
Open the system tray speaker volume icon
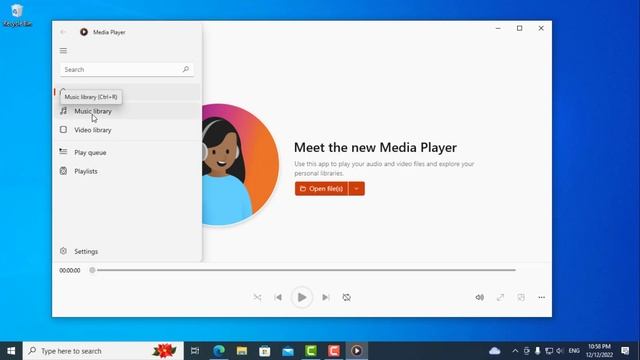tap(560, 351)
